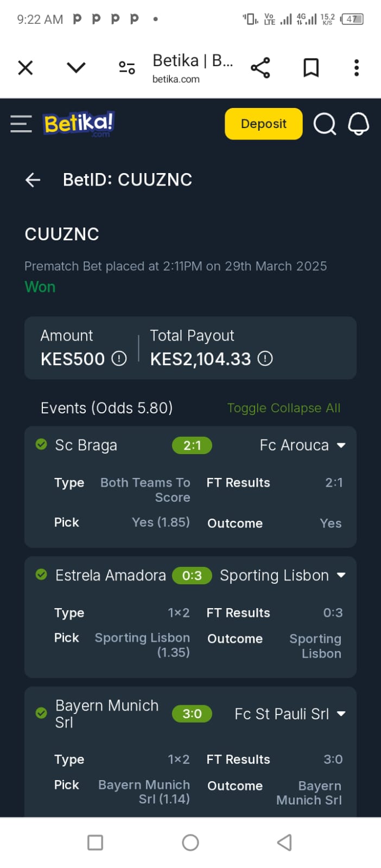Image resolution: width=381 pixels, height=868 pixels.
Task: Click the back arrow next to BetID
Action: [33, 180]
